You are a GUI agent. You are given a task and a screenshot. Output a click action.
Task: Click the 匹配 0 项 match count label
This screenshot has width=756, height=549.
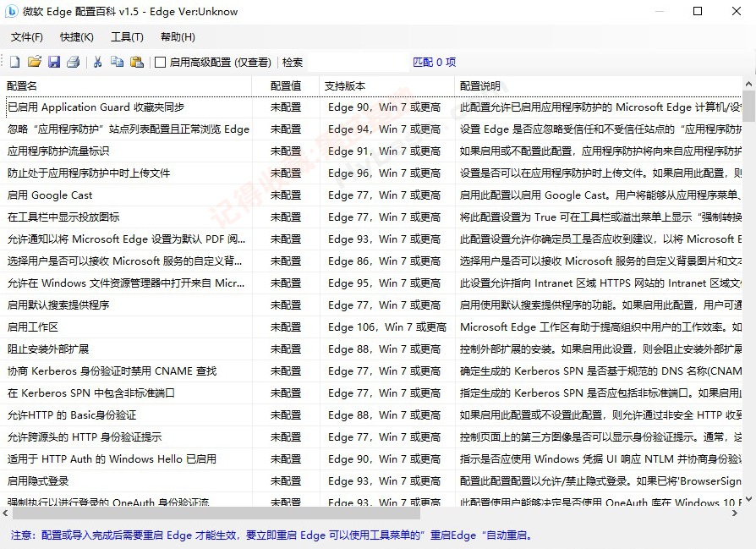click(435, 63)
